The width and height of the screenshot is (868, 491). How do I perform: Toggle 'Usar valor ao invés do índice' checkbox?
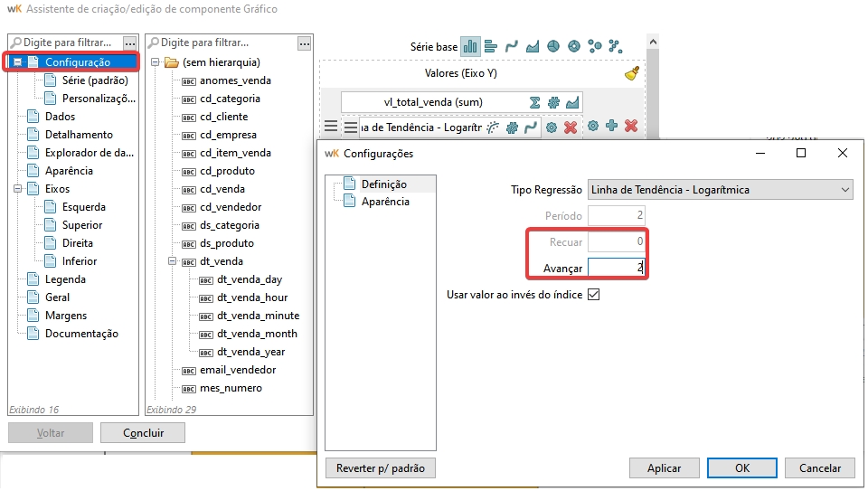(594, 295)
